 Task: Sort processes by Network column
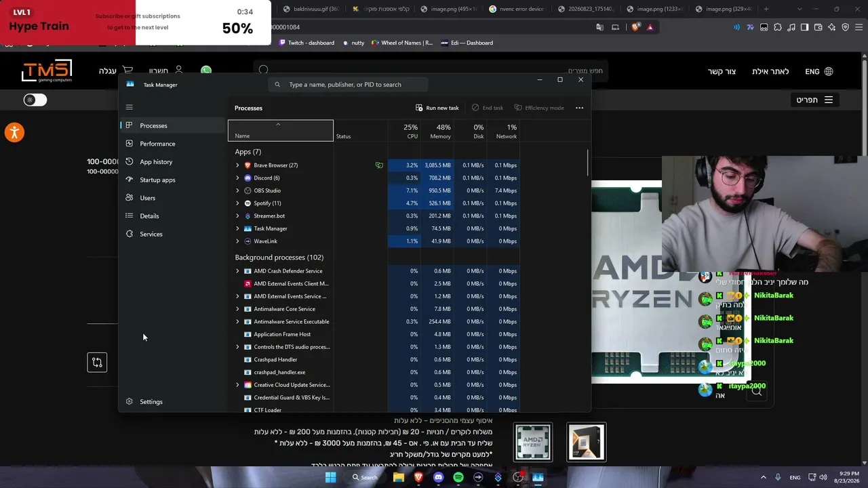tap(503, 131)
